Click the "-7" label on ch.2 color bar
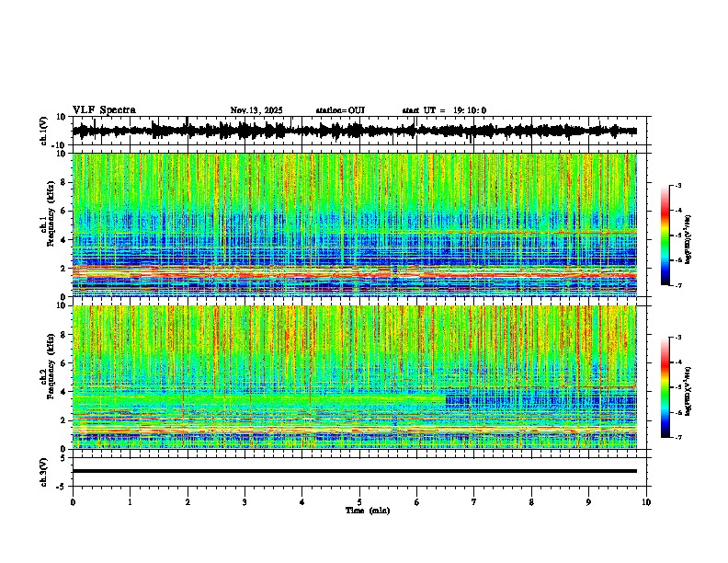 [677, 437]
